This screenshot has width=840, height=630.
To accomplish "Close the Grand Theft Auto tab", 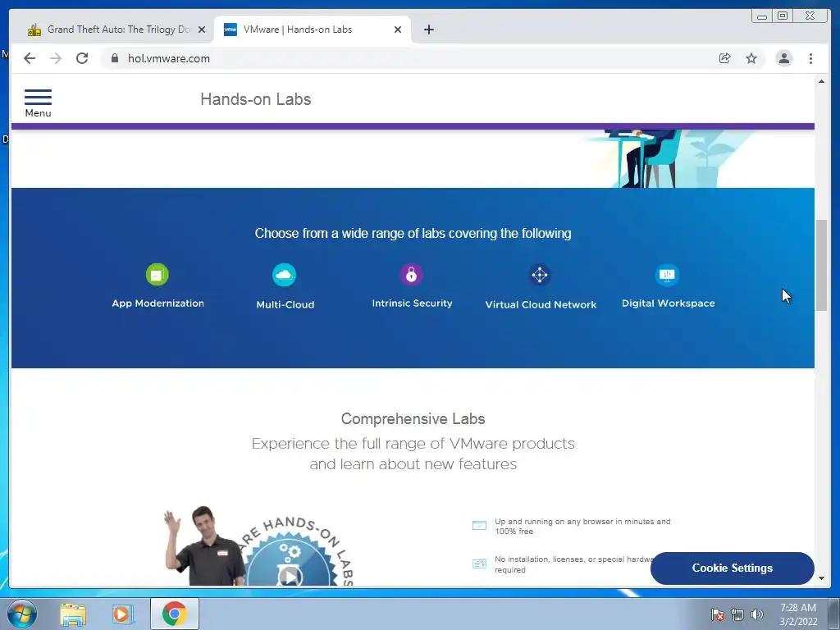I will coord(202,30).
